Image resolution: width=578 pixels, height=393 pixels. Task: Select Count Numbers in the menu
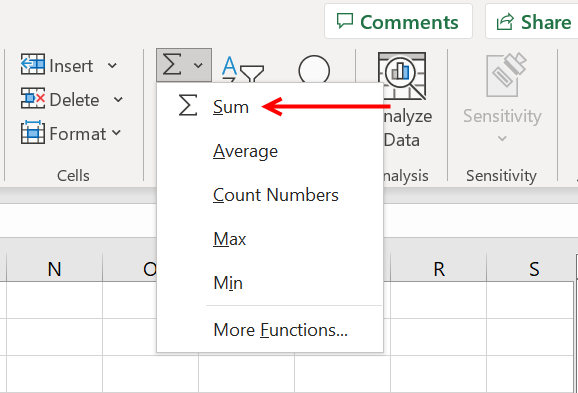[x=270, y=195]
